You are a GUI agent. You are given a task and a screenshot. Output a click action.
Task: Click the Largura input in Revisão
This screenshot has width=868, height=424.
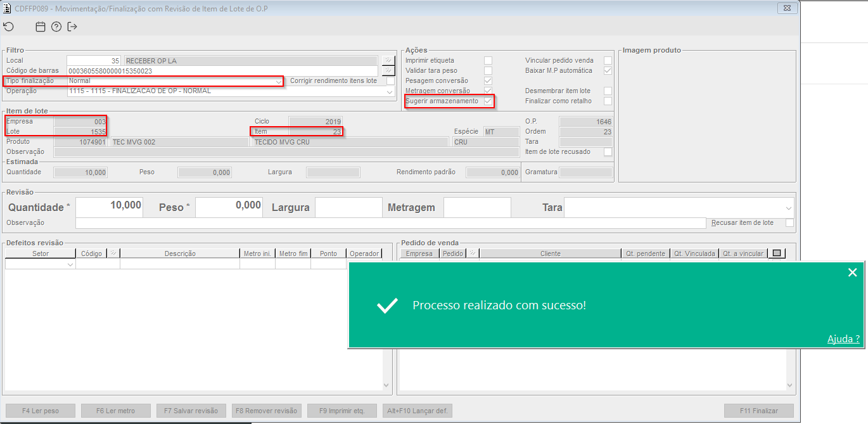tap(348, 207)
